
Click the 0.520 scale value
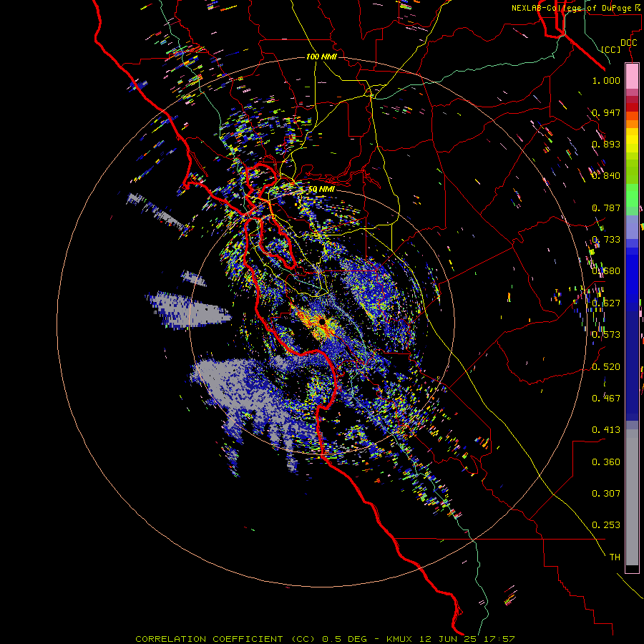click(x=606, y=366)
